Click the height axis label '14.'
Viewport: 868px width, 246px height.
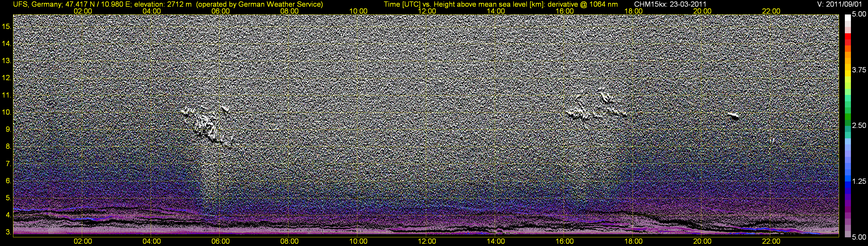(7, 43)
